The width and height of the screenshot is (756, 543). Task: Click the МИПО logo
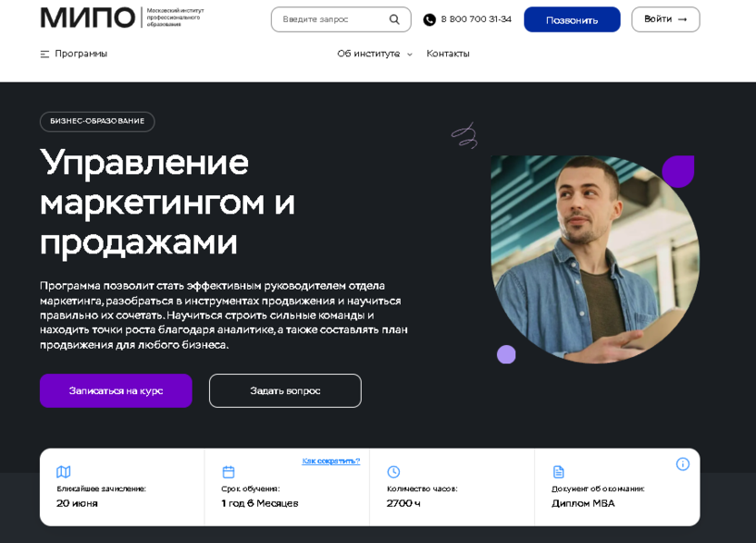point(123,18)
